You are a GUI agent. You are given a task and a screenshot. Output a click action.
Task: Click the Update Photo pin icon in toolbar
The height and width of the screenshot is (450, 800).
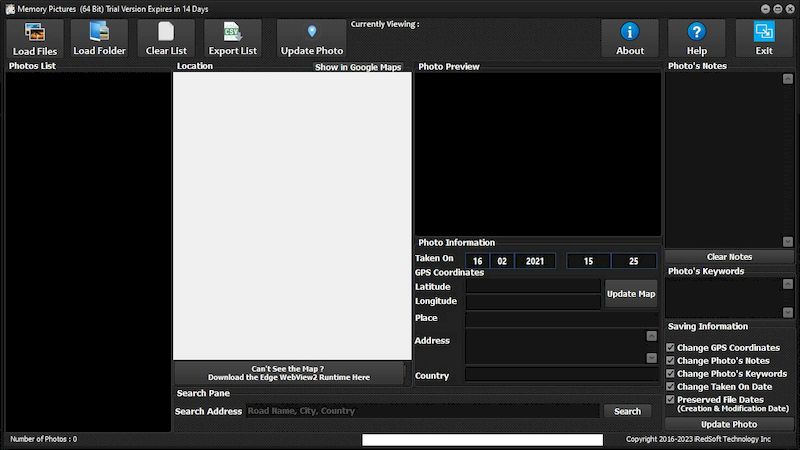(312, 32)
